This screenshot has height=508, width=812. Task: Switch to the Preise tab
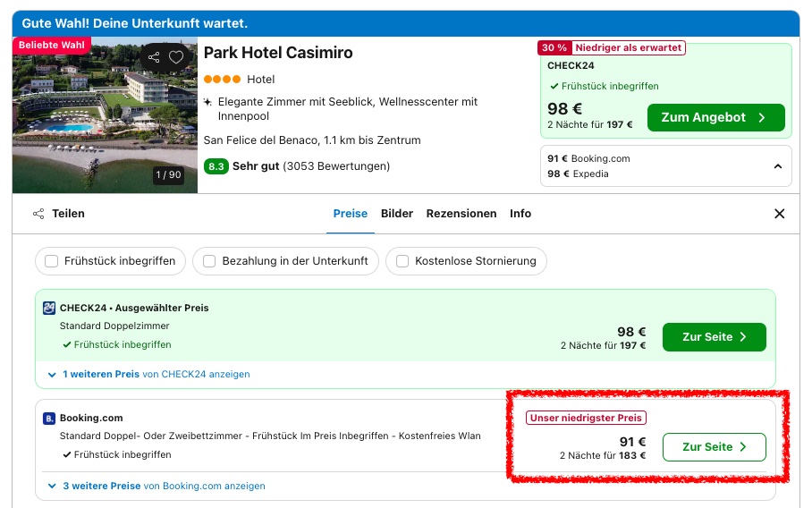(350, 214)
